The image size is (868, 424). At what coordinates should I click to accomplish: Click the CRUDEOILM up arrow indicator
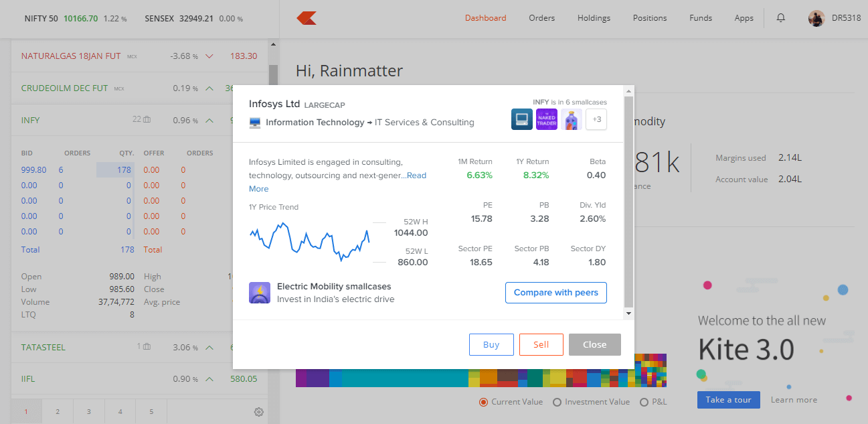coord(209,88)
